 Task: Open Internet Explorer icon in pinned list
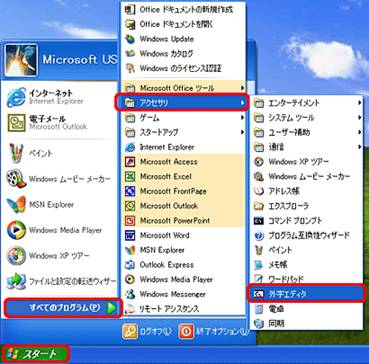(x=16, y=96)
